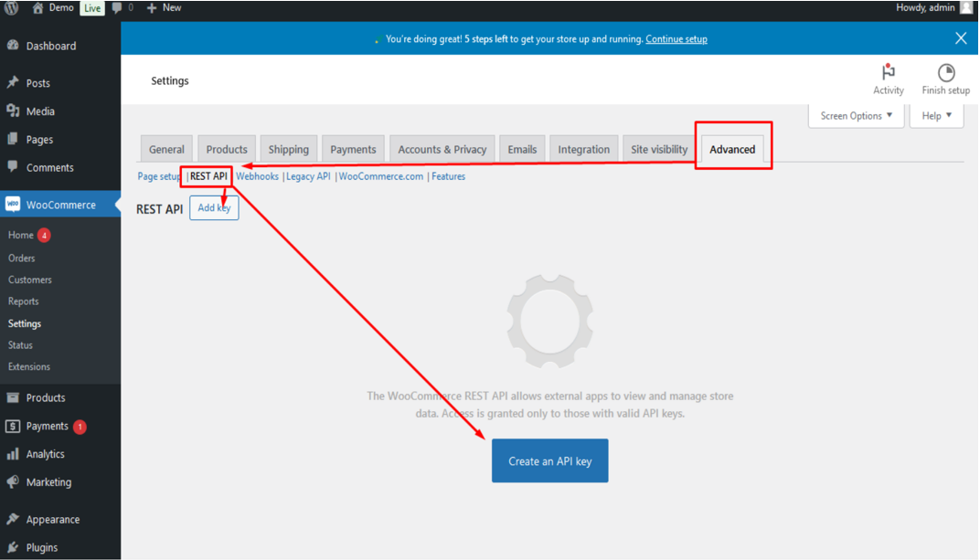This screenshot has height=560, width=980.
Task: Open the Webhooks sub-section link
Action: pos(257,176)
